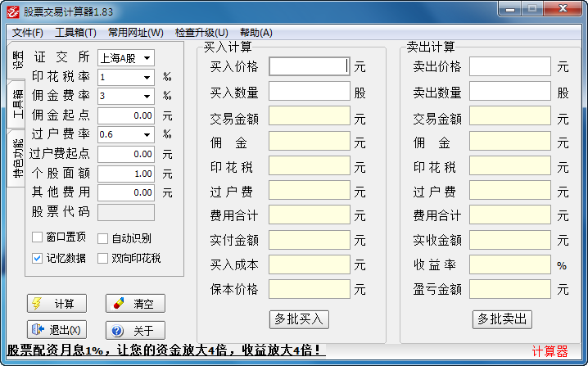Switch to the 特色功能 vertical tab
This screenshot has width=588, height=366.
point(16,158)
